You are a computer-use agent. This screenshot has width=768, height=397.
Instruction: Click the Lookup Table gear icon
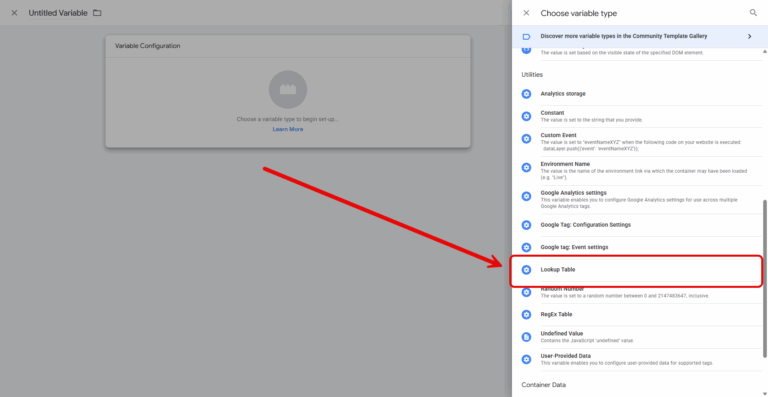(x=526, y=270)
